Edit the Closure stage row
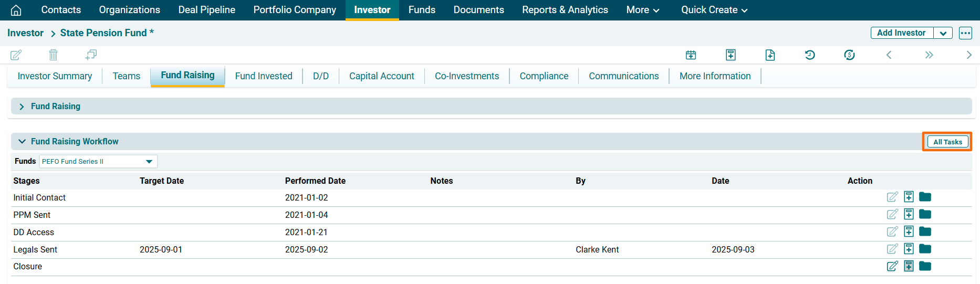 [892, 266]
